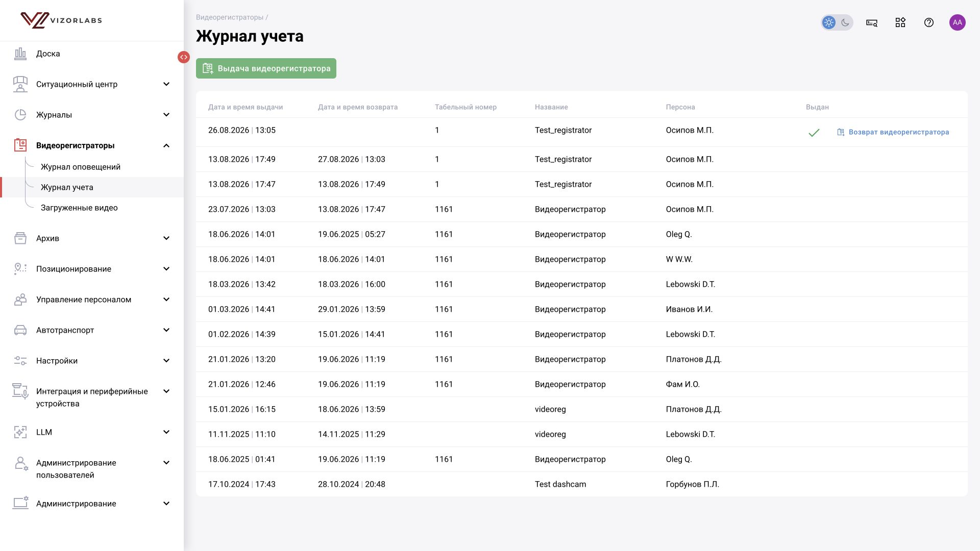Click the Архив box icon

pyautogui.click(x=20, y=238)
